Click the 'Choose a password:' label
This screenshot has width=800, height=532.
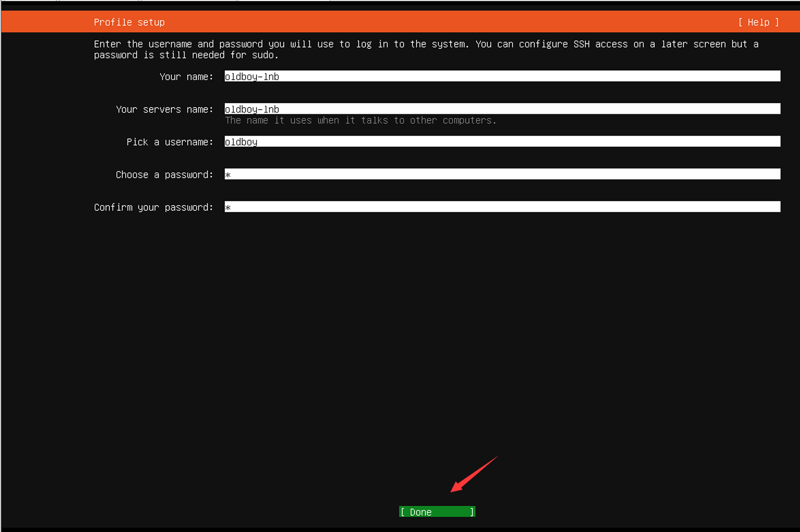[x=164, y=175]
